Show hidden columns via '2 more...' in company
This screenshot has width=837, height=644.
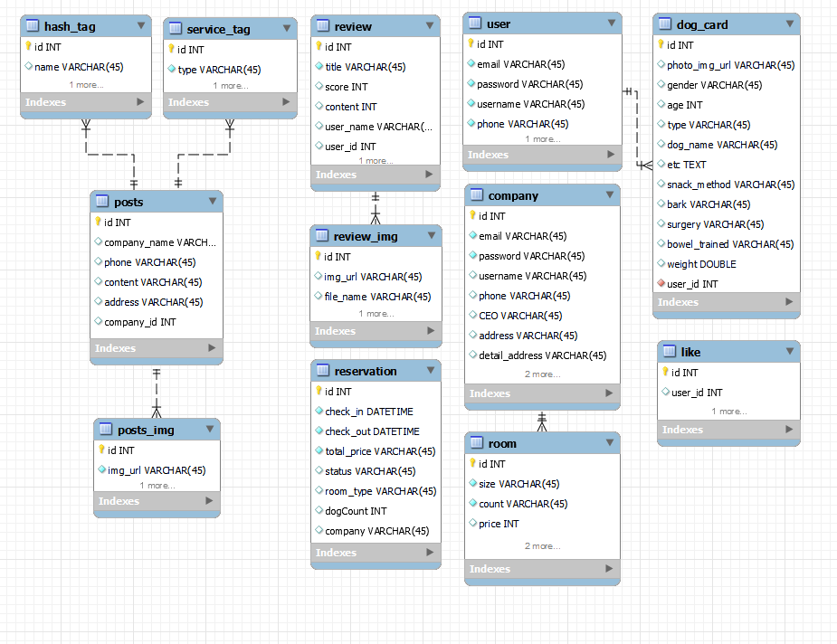[542, 374]
